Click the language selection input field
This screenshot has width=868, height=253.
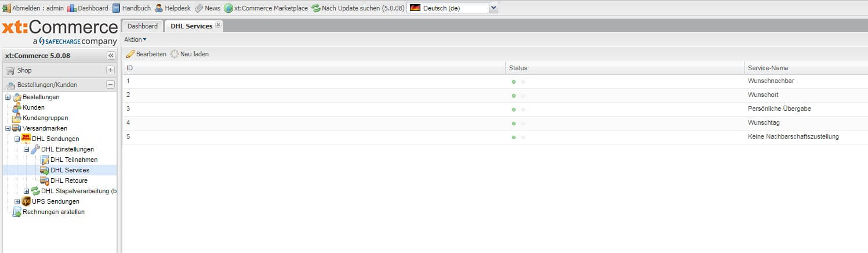click(448, 8)
